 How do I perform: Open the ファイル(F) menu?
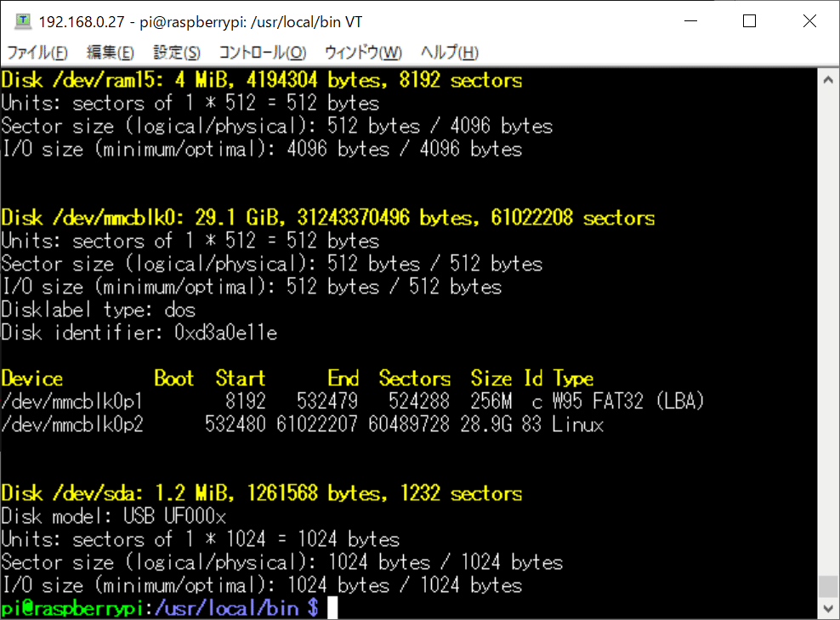point(37,53)
